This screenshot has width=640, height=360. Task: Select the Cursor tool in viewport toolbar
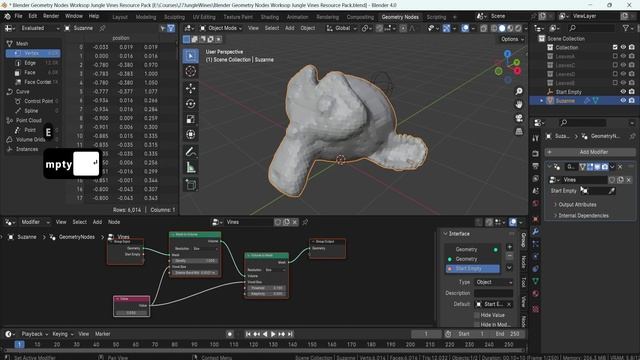pyautogui.click(x=191, y=71)
